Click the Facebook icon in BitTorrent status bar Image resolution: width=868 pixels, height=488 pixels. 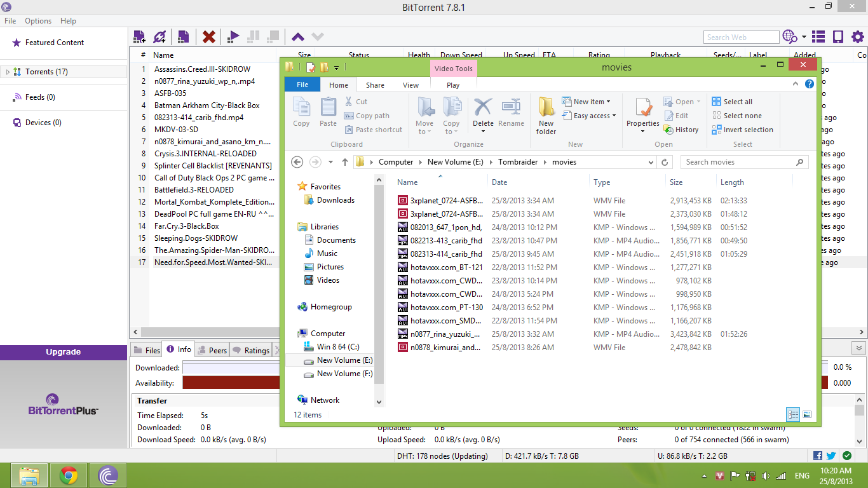pyautogui.click(x=818, y=456)
